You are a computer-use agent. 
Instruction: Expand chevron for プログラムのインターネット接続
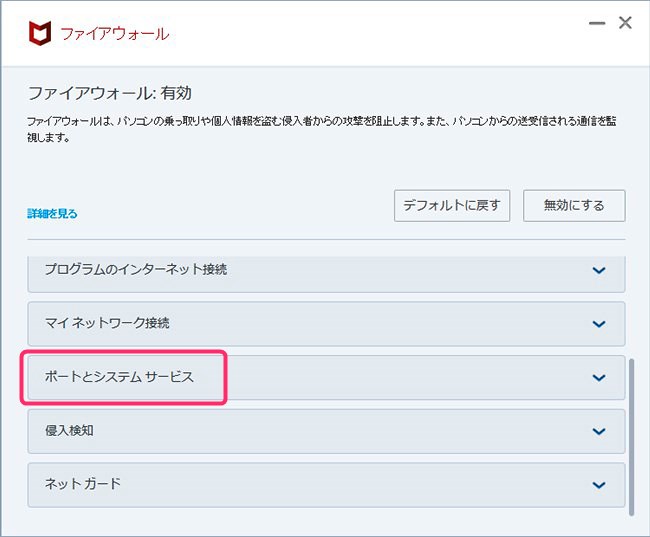click(599, 270)
